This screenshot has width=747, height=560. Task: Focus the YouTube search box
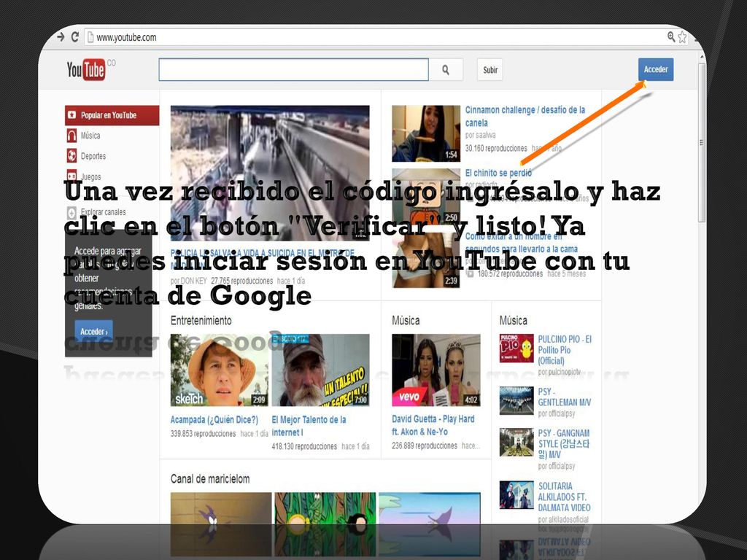click(x=293, y=70)
